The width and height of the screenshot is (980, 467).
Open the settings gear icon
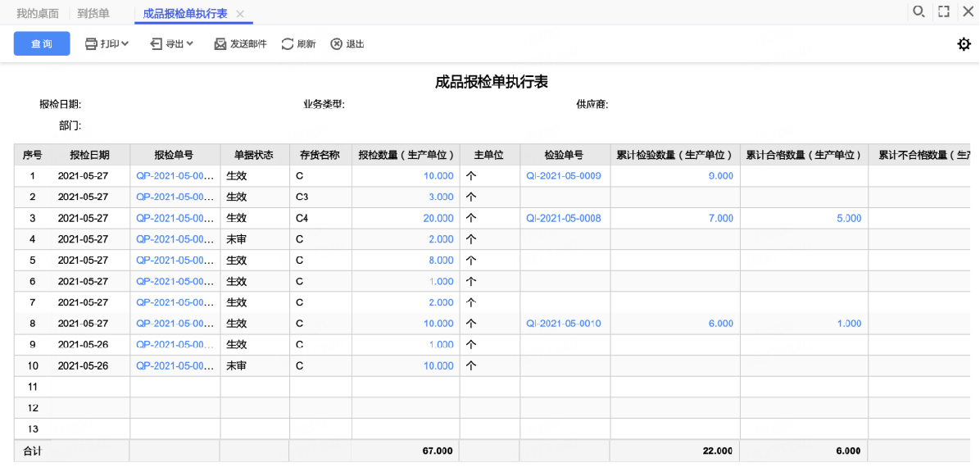964,43
